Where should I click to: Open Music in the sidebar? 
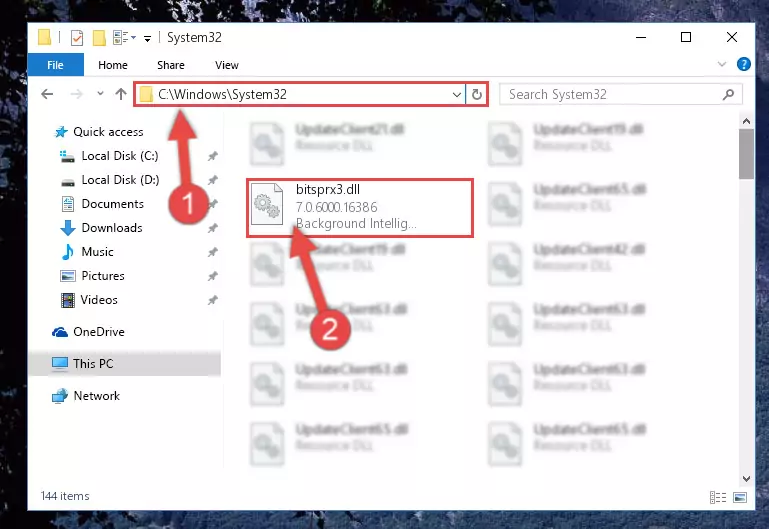coord(87,252)
